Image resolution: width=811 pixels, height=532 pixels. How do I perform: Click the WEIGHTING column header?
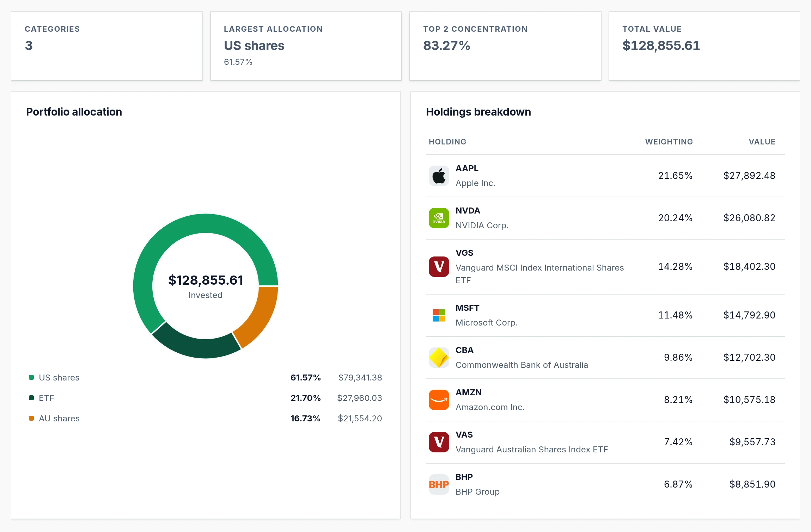(x=669, y=142)
